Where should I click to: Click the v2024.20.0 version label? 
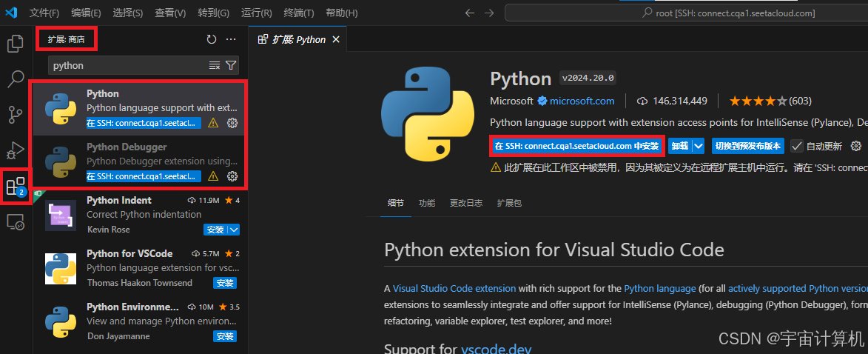pyautogui.click(x=588, y=78)
